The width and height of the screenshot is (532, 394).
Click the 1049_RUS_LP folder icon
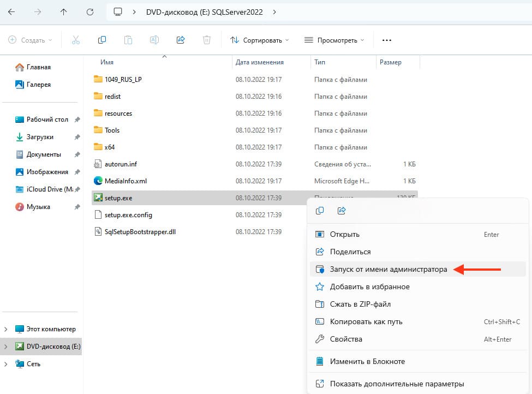(98, 79)
